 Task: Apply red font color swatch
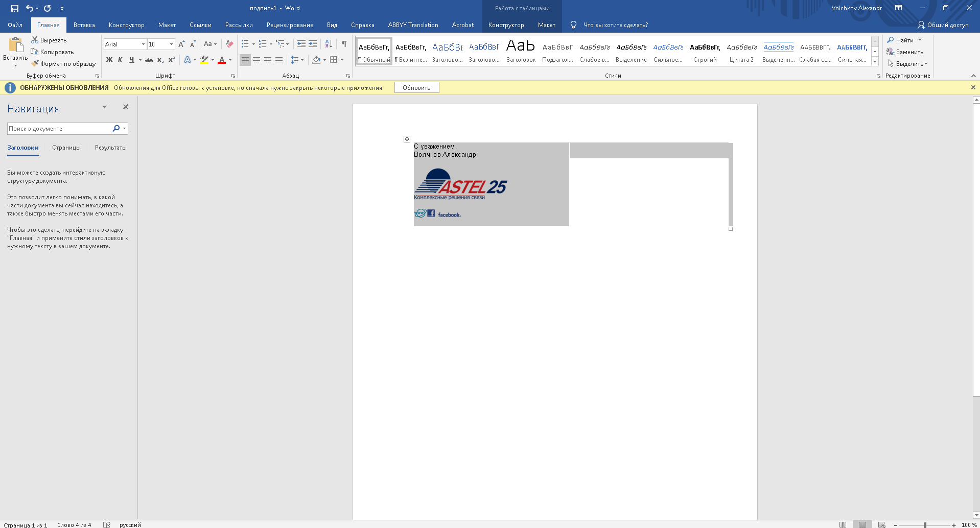[x=222, y=60]
